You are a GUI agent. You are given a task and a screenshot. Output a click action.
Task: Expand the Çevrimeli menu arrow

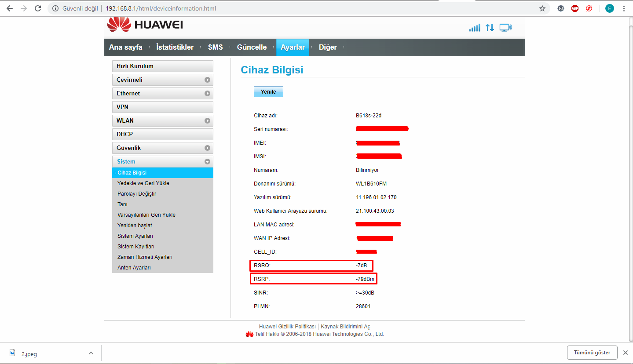(207, 80)
